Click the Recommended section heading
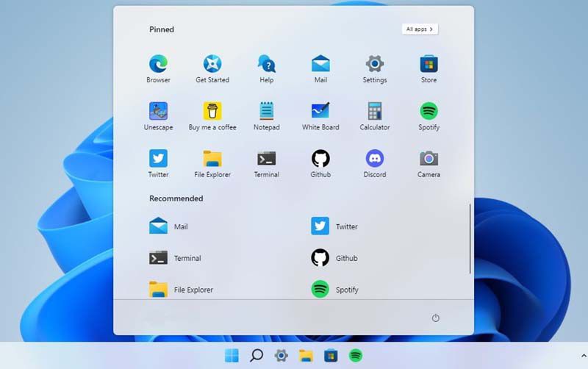The width and height of the screenshot is (588, 369). coord(176,198)
